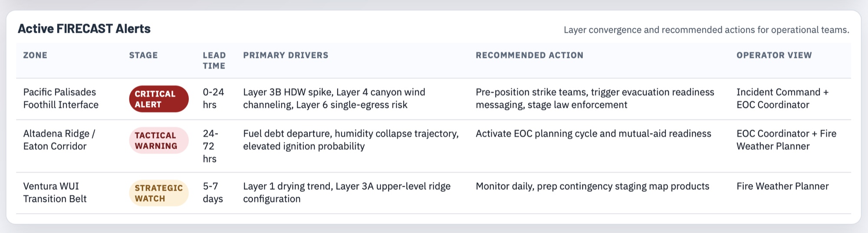The width and height of the screenshot is (868, 233).
Task: Click the PRIMARY DRIVERS column header
Action: (286, 55)
